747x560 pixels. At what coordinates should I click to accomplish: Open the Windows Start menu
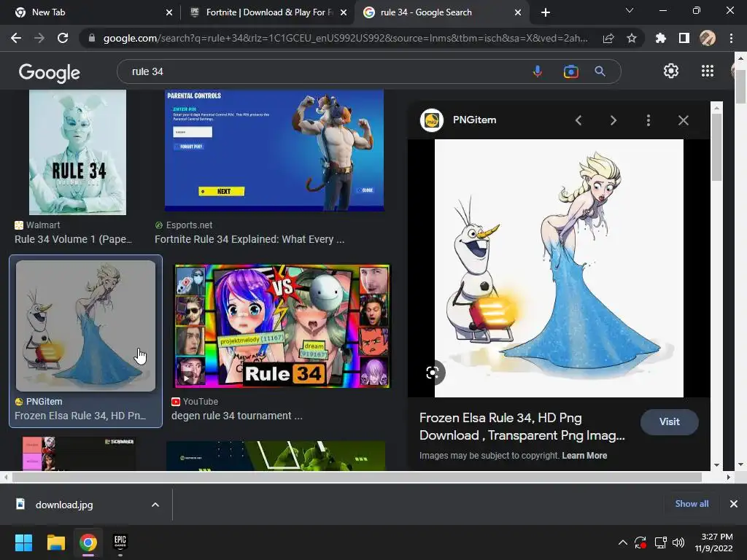pos(23,542)
